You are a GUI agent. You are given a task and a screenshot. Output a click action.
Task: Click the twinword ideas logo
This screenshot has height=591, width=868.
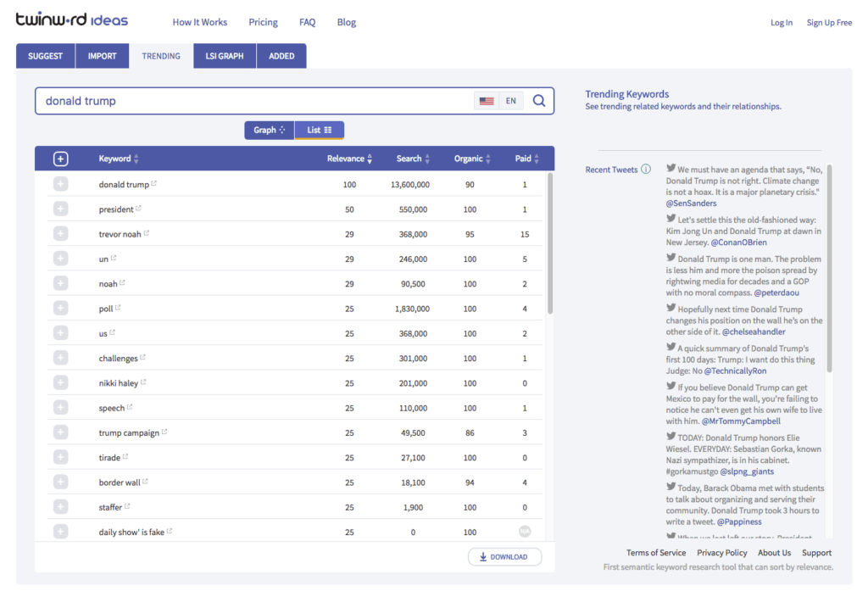pos(72,20)
